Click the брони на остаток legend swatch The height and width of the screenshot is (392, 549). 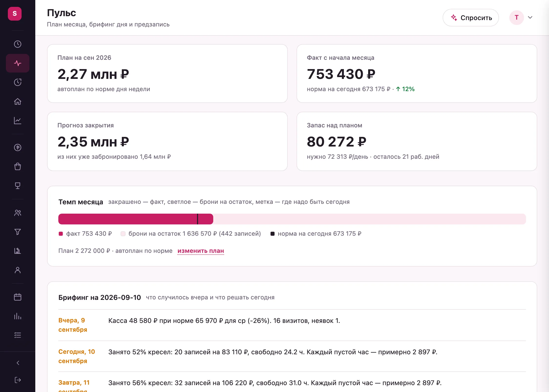123,234
